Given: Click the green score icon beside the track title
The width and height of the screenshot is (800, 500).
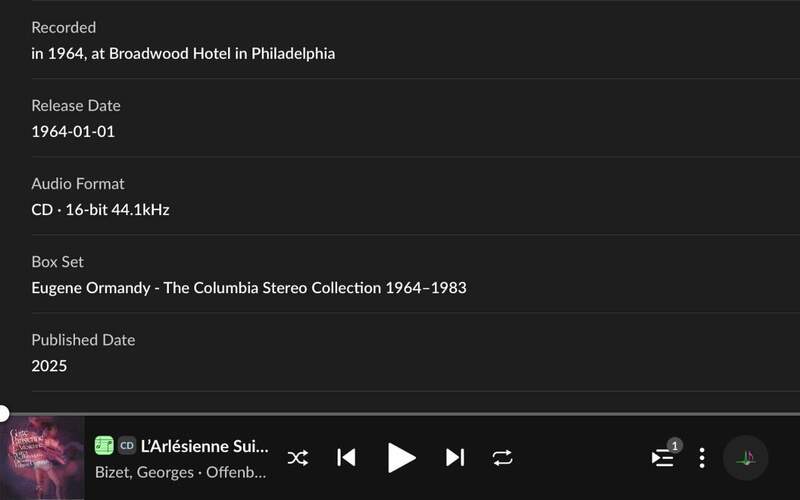Looking at the screenshot, I should (104, 446).
